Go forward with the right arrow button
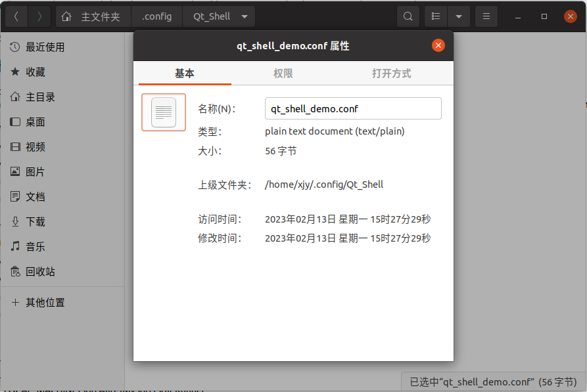 click(x=39, y=16)
